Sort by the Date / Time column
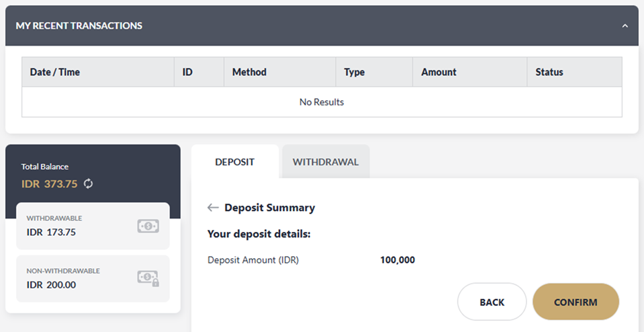This screenshot has height=332, width=644. click(x=55, y=72)
